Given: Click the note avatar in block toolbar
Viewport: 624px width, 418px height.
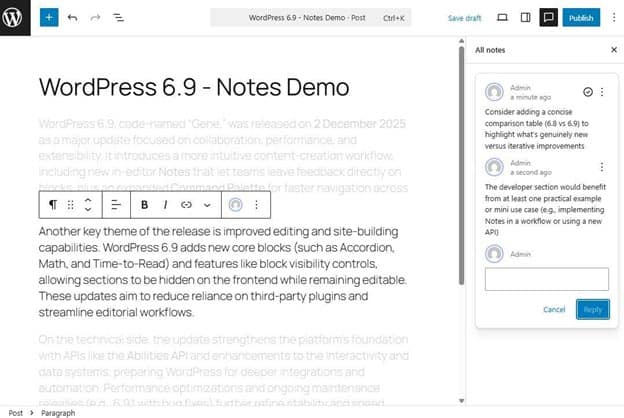Looking at the screenshot, I should pos(236,205).
